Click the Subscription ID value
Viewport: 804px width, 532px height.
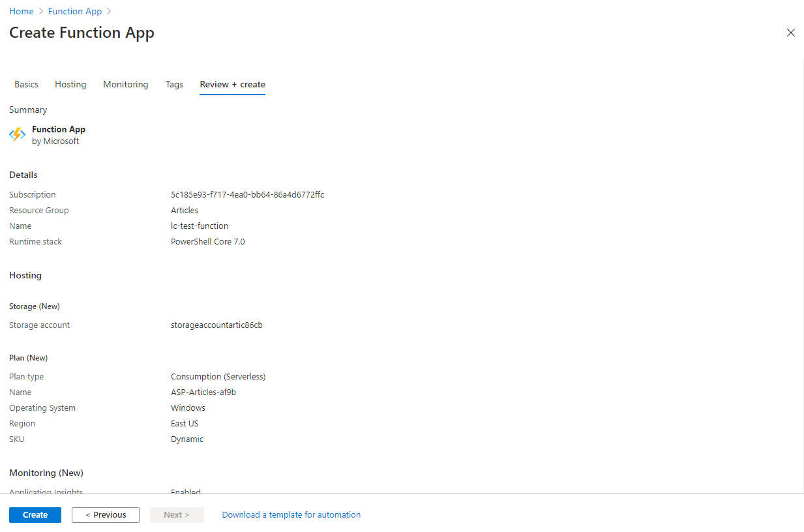[247, 194]
